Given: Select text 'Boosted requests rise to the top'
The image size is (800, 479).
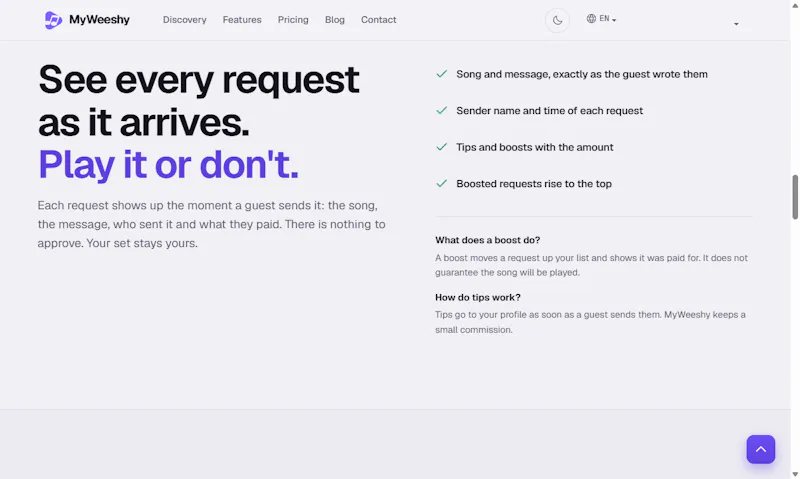Looking at the screenshot, I should (x=534, y=184).
